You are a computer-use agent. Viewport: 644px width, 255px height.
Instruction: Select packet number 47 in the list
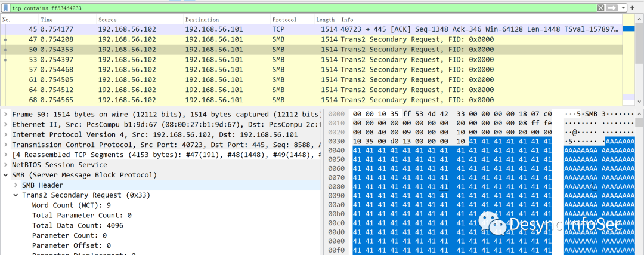311,39
